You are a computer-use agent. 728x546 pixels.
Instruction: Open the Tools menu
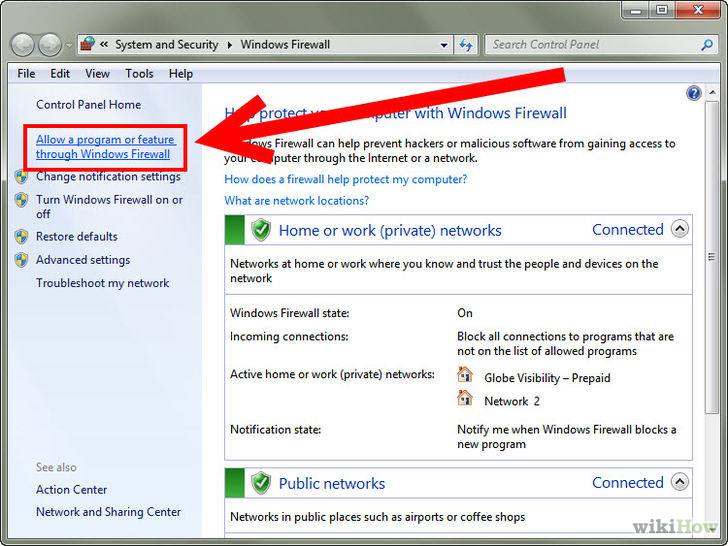[x=139, y=74]
